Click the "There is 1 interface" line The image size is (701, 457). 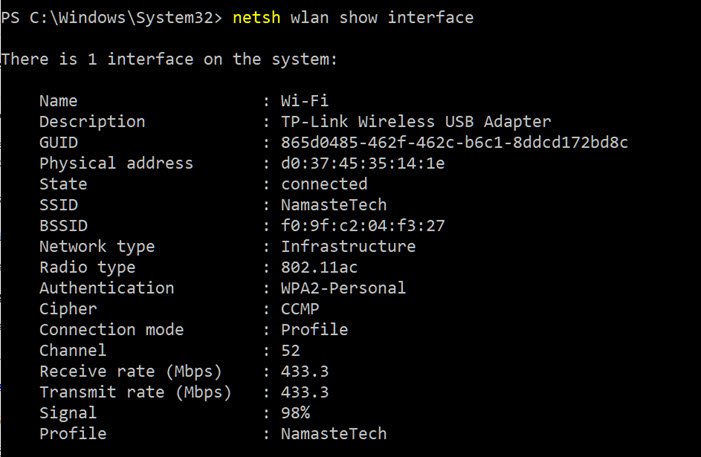click(x=169, y=60)
